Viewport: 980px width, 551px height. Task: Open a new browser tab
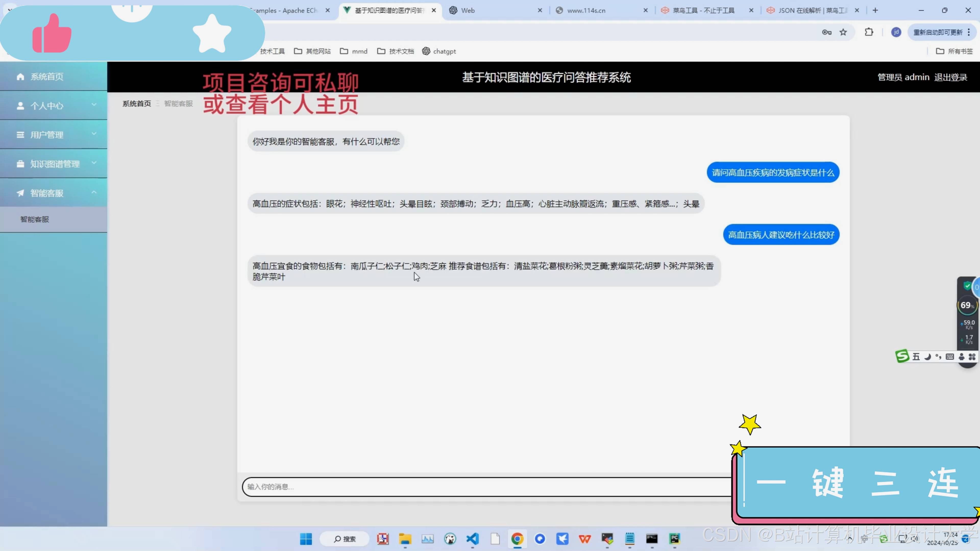(x=875, y=10)
